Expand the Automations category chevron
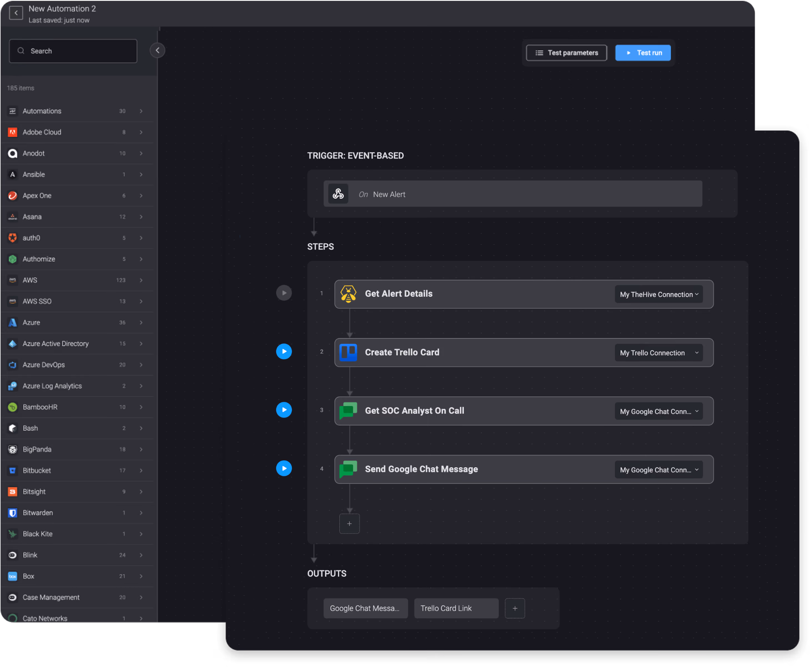This screenshot has width=812, height=667. [141, 111]
